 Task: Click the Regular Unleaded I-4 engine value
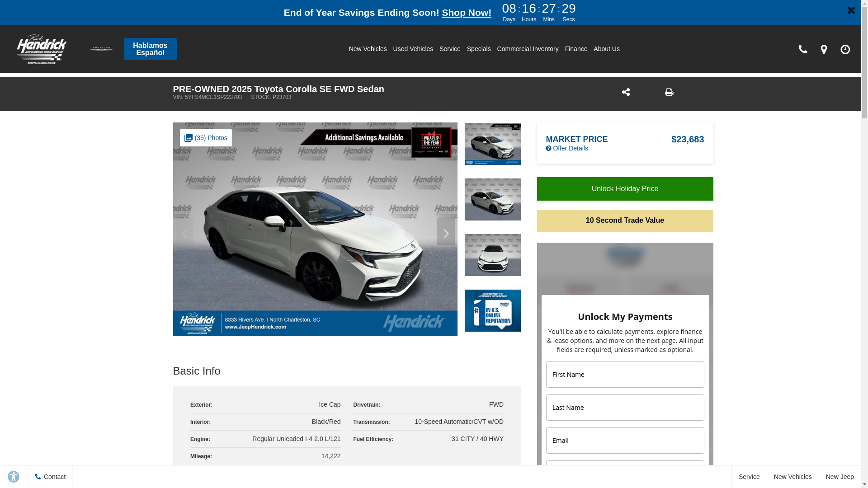pos(297,439)
